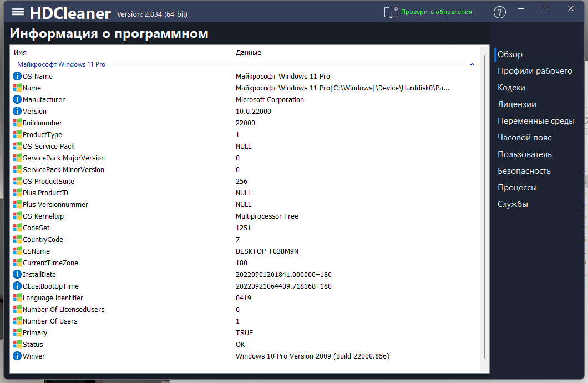This screenshot has height=383, width=588.
Task: Click the icon beside OS ProductSuite
Action: (17, 181)
